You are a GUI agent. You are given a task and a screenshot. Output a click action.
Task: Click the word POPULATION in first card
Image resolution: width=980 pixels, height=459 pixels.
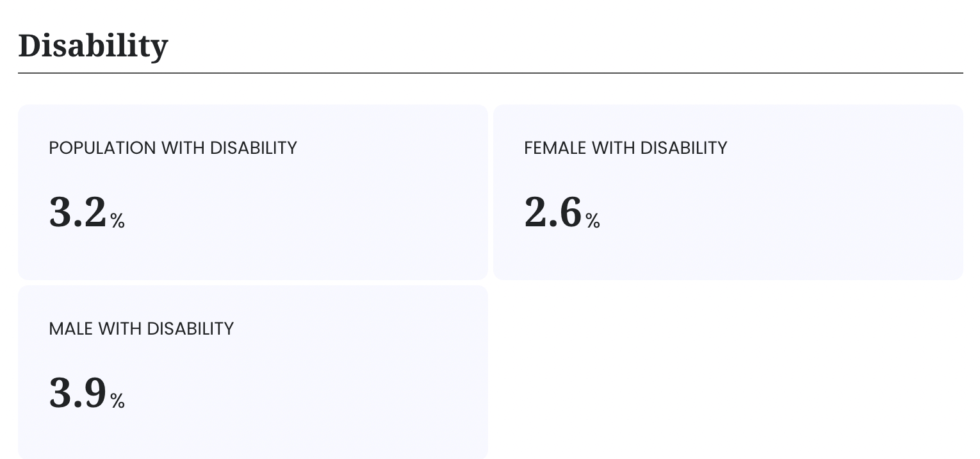coord(102,148)
